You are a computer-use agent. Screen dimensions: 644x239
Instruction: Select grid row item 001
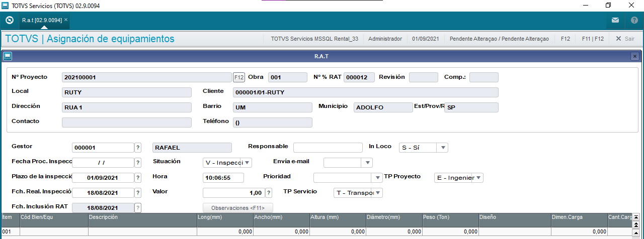pyautogui.click(x=316, y=231)
